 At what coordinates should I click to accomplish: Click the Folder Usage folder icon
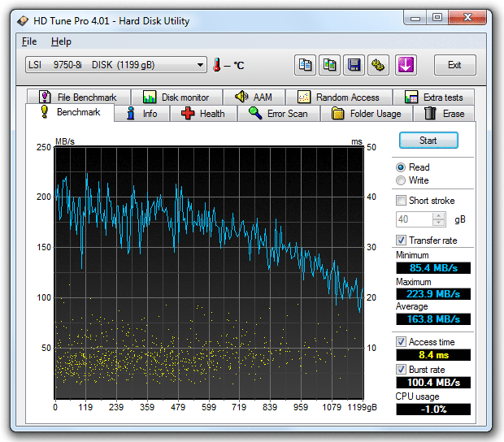point(337,114)
